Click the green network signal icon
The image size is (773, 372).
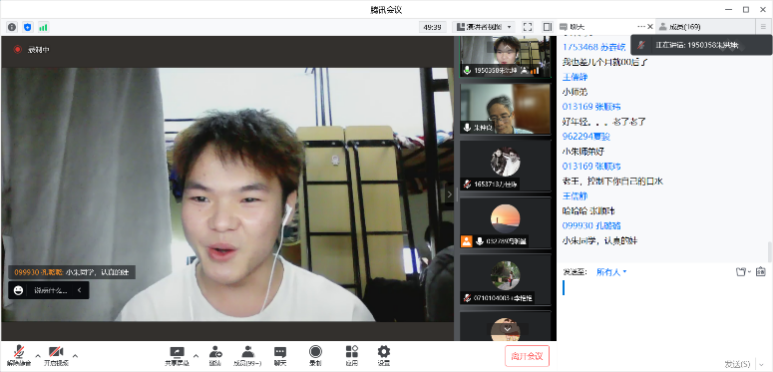(43, 27)
